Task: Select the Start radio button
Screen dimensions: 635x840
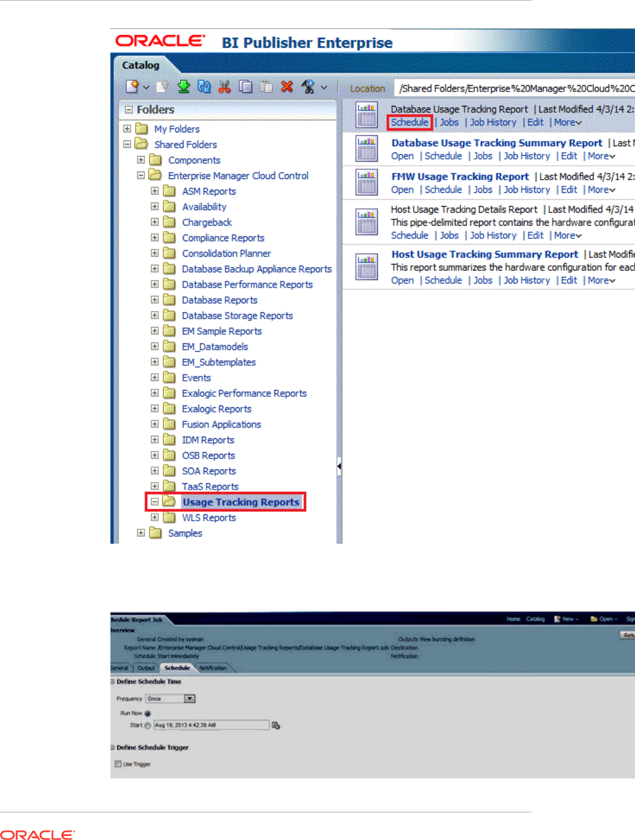Action: point(147,726)
